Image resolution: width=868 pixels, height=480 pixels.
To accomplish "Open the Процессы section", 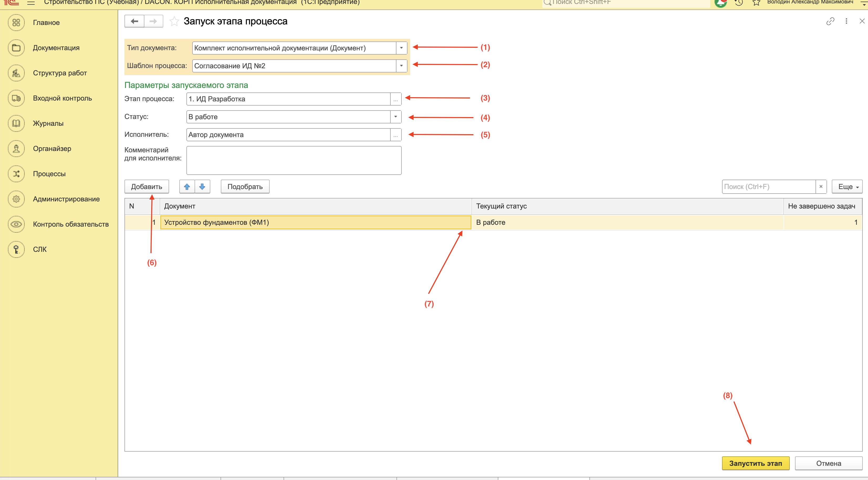I will pos(49,174).
